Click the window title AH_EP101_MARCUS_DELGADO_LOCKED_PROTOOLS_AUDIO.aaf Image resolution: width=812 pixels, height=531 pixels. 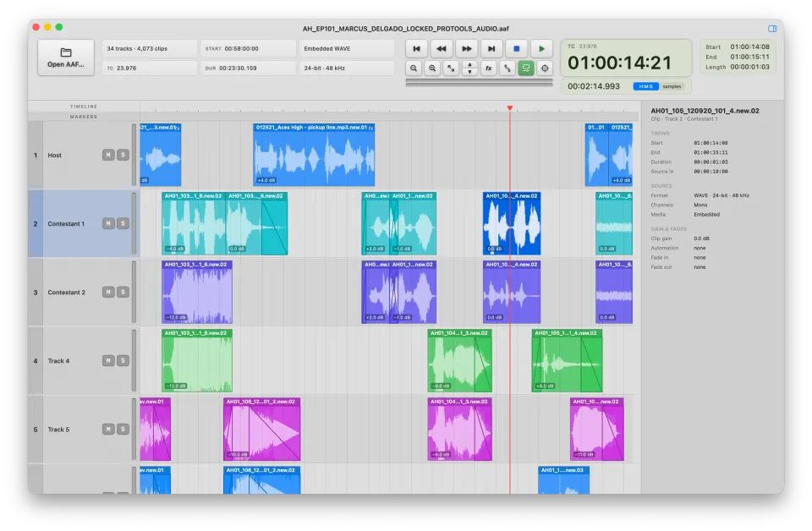405,29
